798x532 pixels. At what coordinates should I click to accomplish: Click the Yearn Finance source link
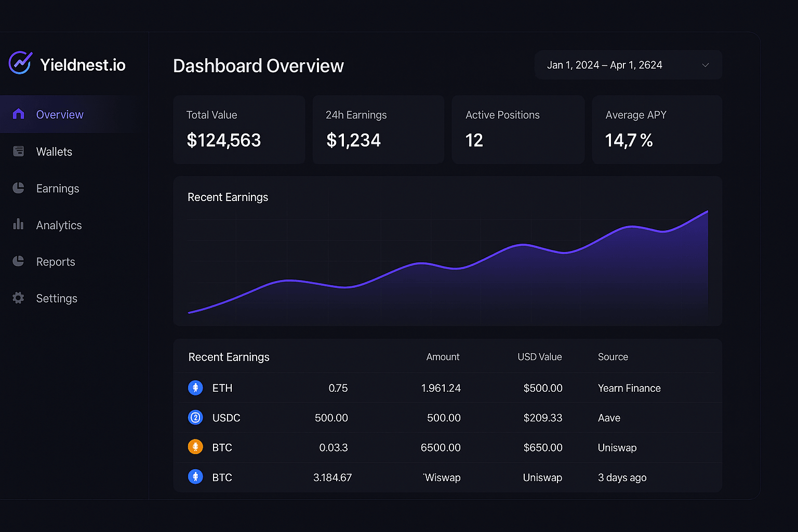[629, 388]
